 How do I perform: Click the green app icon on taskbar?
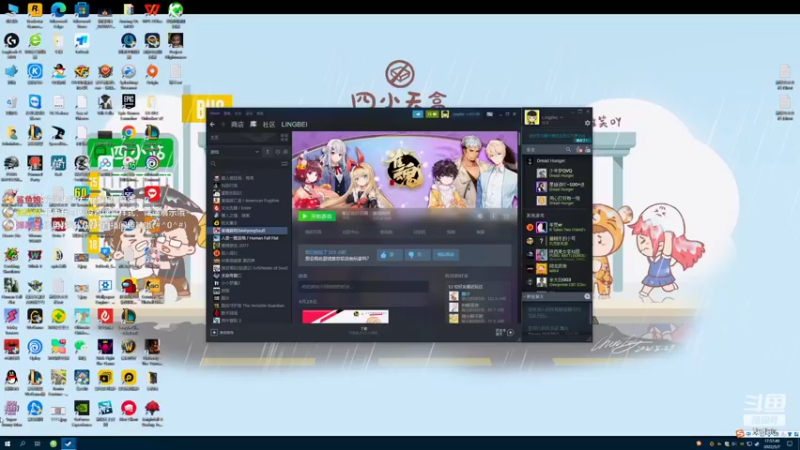point(53,443)
